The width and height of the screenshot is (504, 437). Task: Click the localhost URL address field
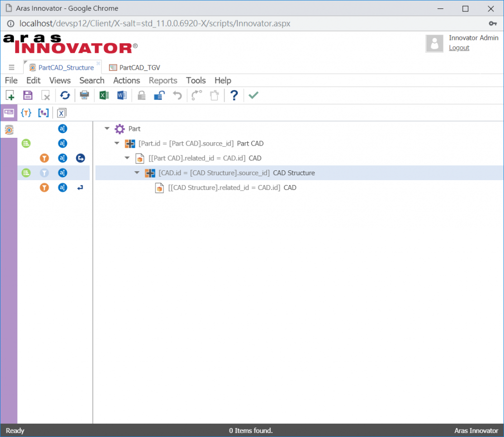pos(155,24)
